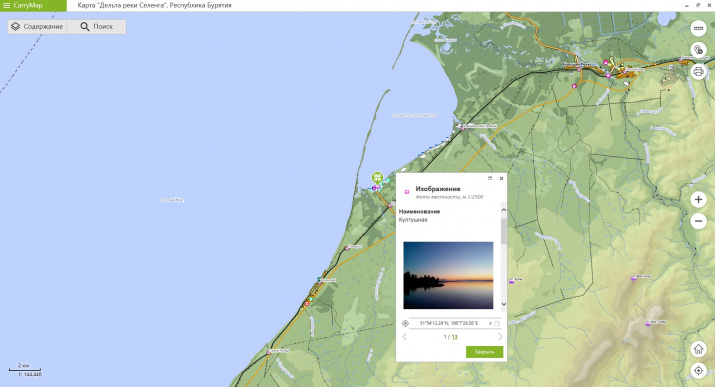The height and width of the screenshot is (387, 715).
Task: Open the Поиск search panel
Action: tap(97, 26)
